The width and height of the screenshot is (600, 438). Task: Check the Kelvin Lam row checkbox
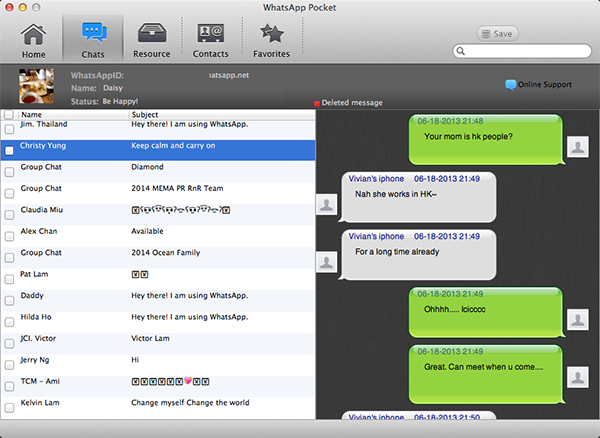coord(9,408)
